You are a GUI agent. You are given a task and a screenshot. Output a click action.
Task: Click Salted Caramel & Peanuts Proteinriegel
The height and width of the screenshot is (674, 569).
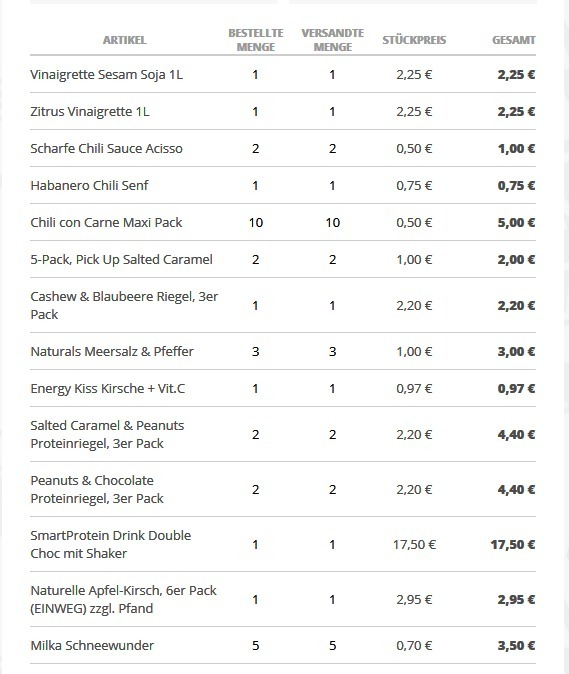pyautogui.click(x=107, y=434)
